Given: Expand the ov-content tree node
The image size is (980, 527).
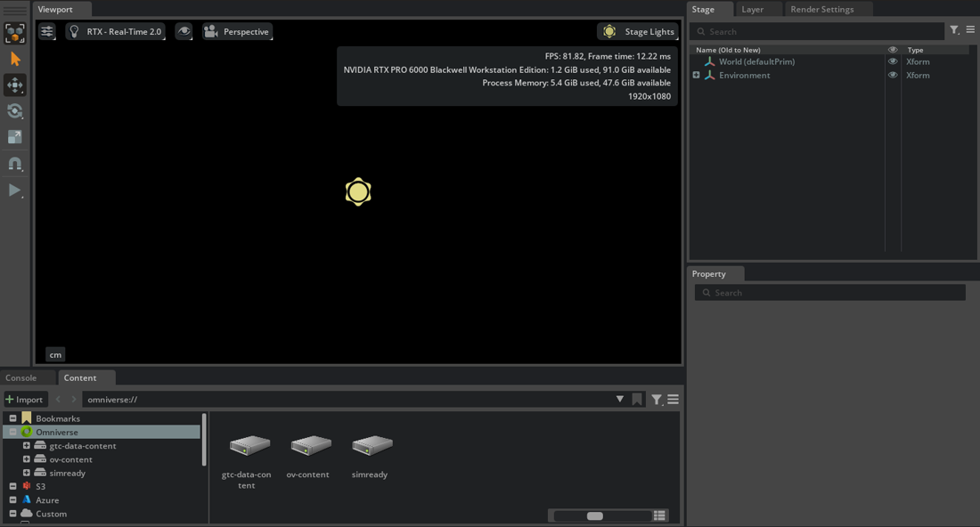Looking at the screenshot, I should pos(26,459).
